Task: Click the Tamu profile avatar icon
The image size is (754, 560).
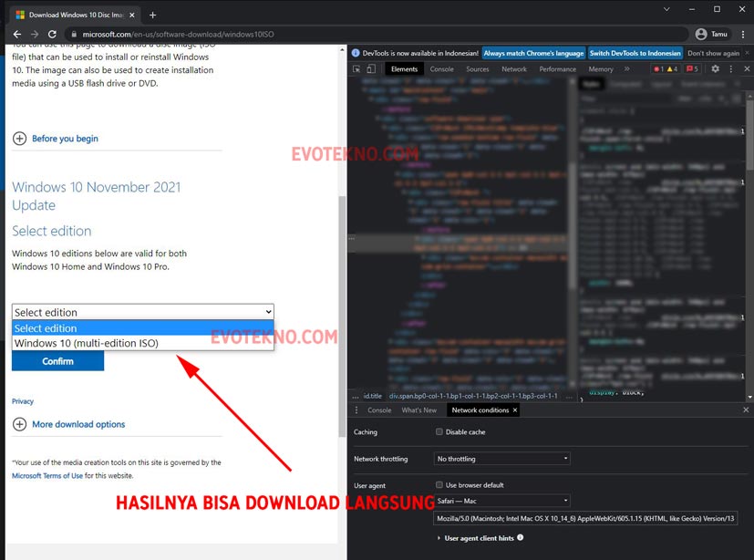Action: click(701, 35)
